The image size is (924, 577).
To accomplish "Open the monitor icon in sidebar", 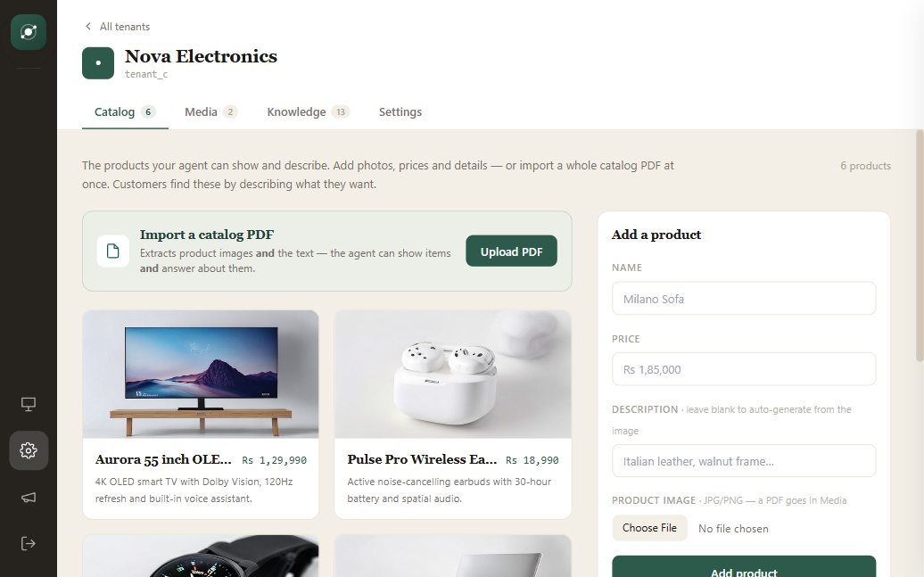I will (x=29, y=404).
